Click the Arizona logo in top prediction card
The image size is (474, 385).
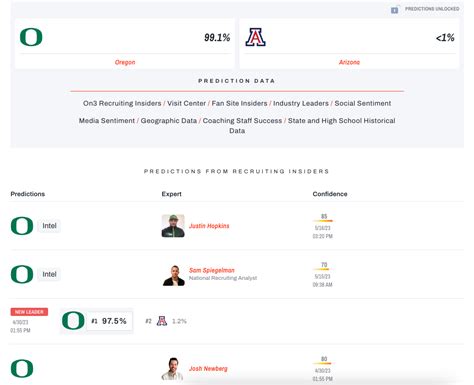pos(255,37)
